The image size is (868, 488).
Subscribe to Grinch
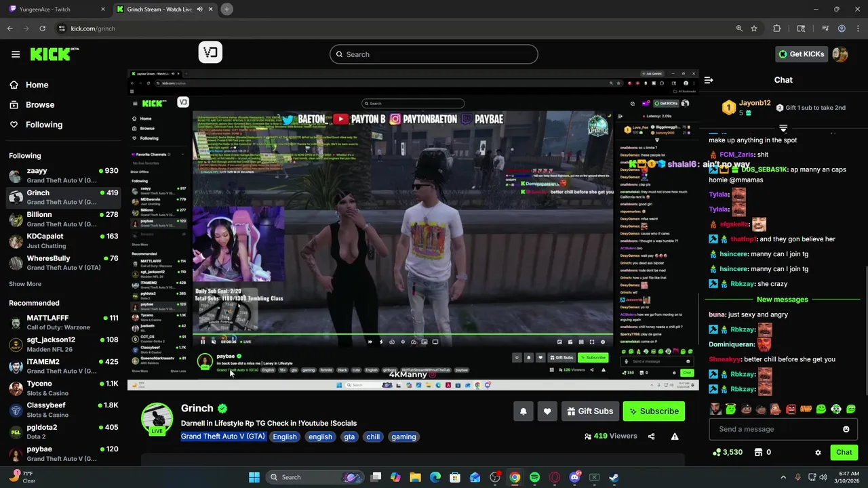pyautogui.click(x=654, y=411)
